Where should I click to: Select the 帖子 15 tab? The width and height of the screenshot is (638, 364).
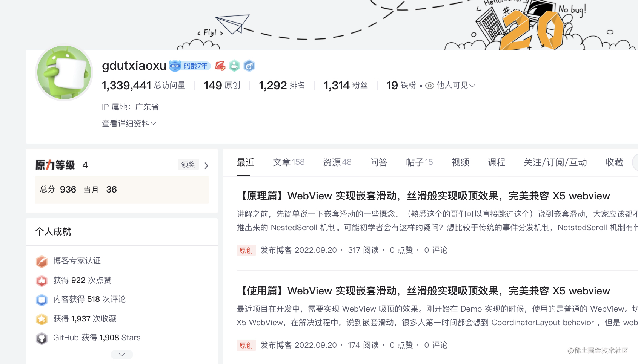pos(419,162)
